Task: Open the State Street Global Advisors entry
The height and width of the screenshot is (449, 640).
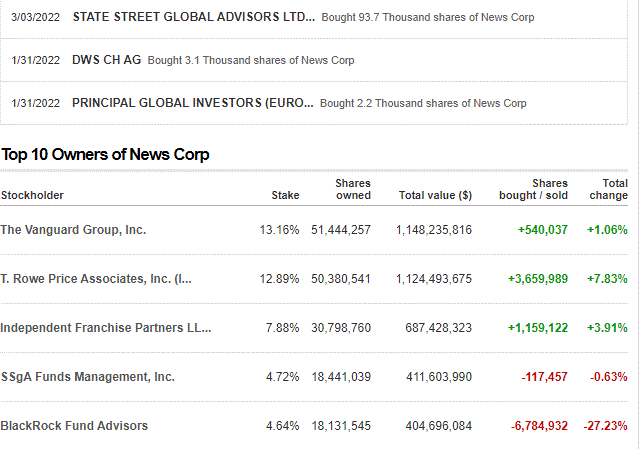Action: click(193, 17)
